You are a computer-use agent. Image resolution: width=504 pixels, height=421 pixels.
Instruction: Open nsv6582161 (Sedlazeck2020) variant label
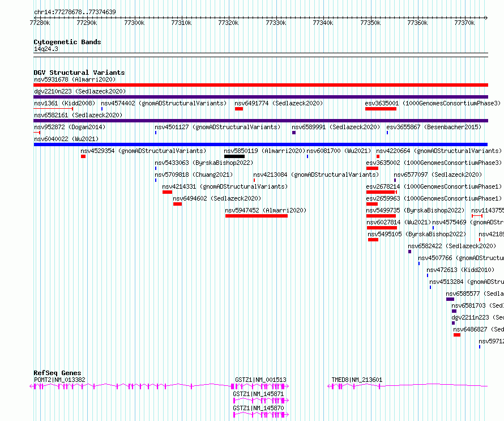coord(78,115)
